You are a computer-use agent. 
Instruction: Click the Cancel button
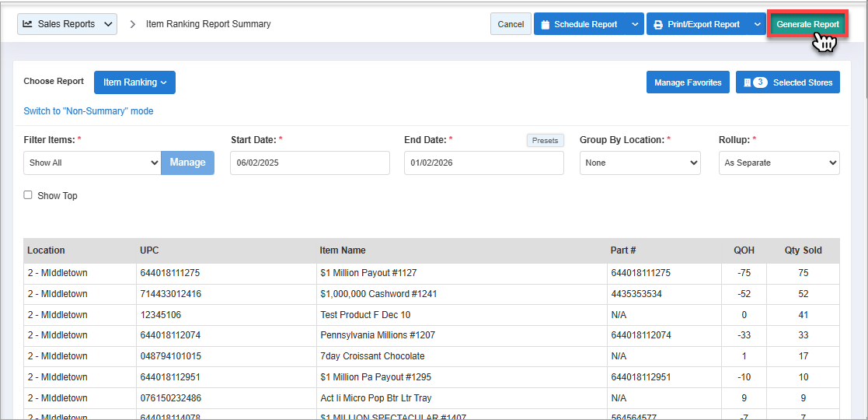coord(511,24)
